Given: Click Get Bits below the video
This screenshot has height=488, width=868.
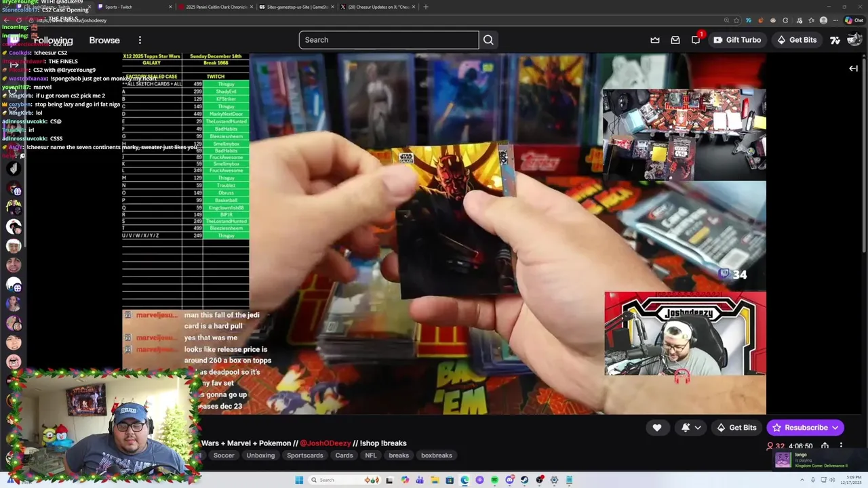Looking at the screenshot, I should click(736, 428).
